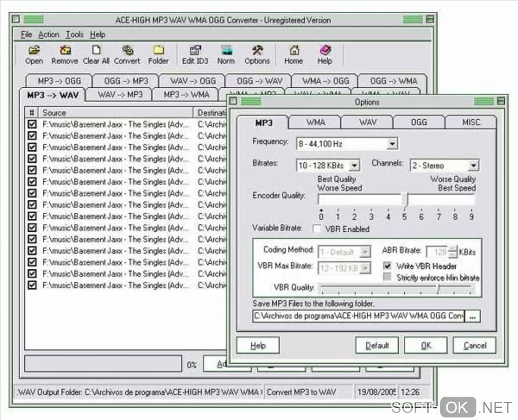518x420 pixels.
Task: Select the MP3 --> WAV conversion tab
Action: pos(53,95)
